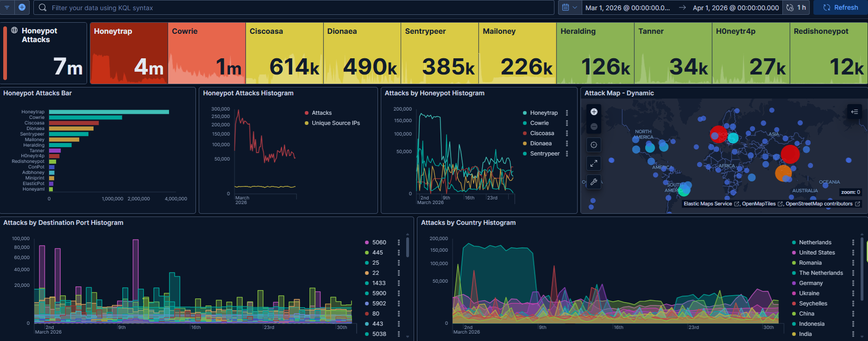The image size is (868, 341).
Task: Toggle the United States country legend series
Action: click(817, 253)
